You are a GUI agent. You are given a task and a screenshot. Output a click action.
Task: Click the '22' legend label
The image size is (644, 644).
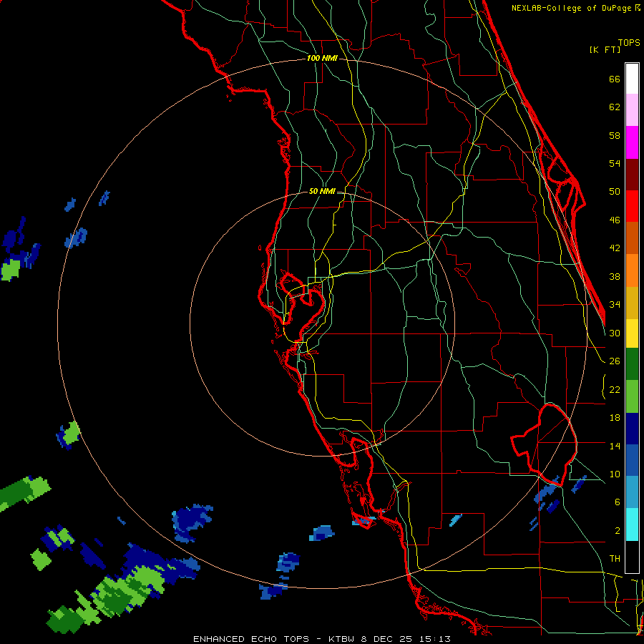pos(615,390)
